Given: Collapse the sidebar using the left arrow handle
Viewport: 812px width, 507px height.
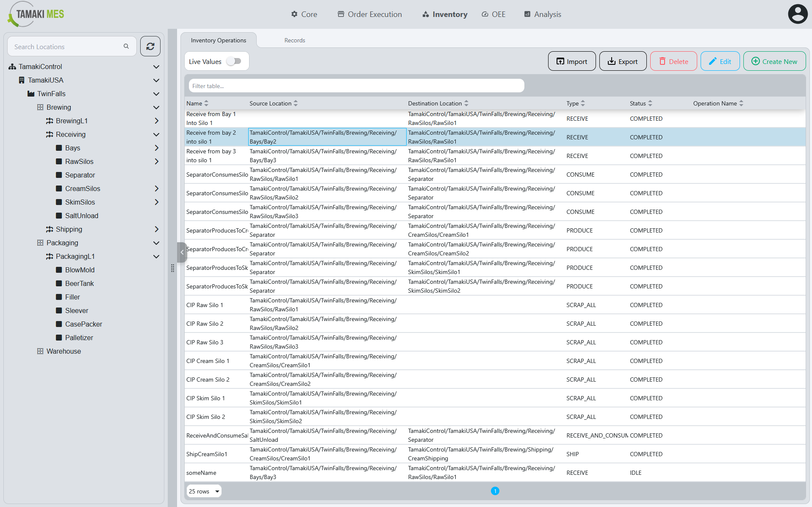Looking at the screenshot, I should tap(182, 252).
